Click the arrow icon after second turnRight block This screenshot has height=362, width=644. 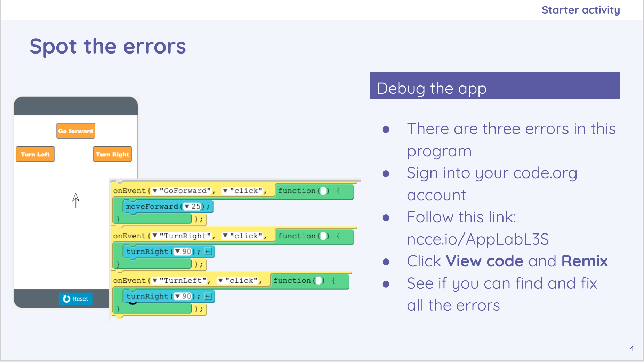click(208, 296)
